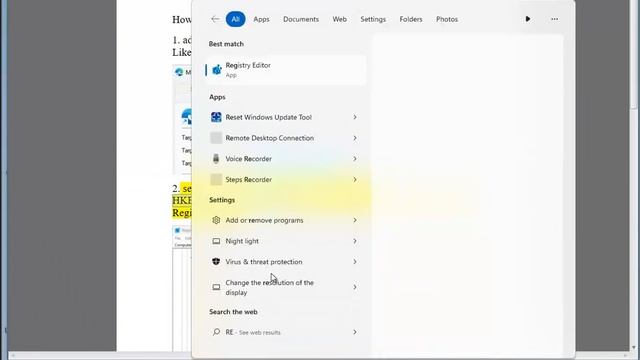
Task: Click the Reset Windows Update Tool icon
Action: coord(216,117)
